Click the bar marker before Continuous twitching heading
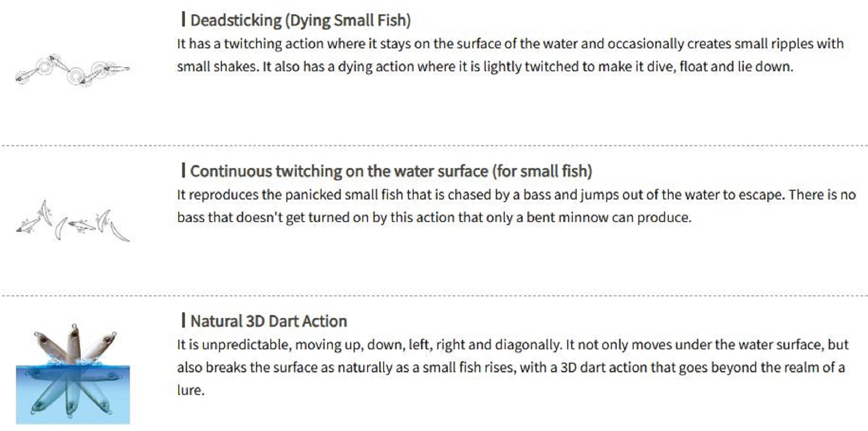The width and height of the screenshot is (868, 431). [183, 170]
